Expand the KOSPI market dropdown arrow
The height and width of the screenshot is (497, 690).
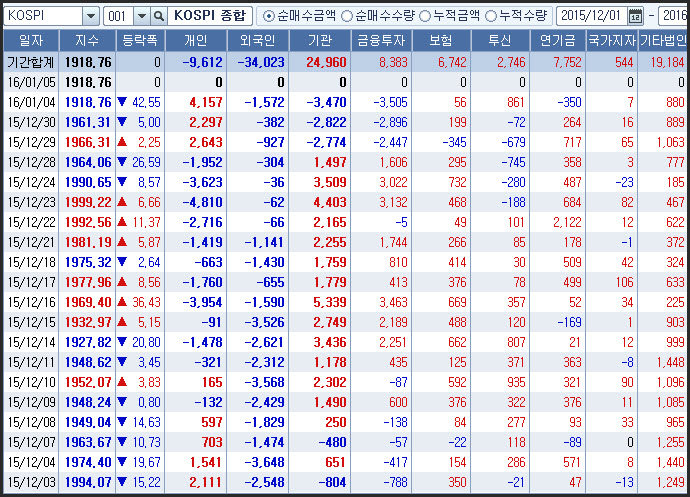91,16
